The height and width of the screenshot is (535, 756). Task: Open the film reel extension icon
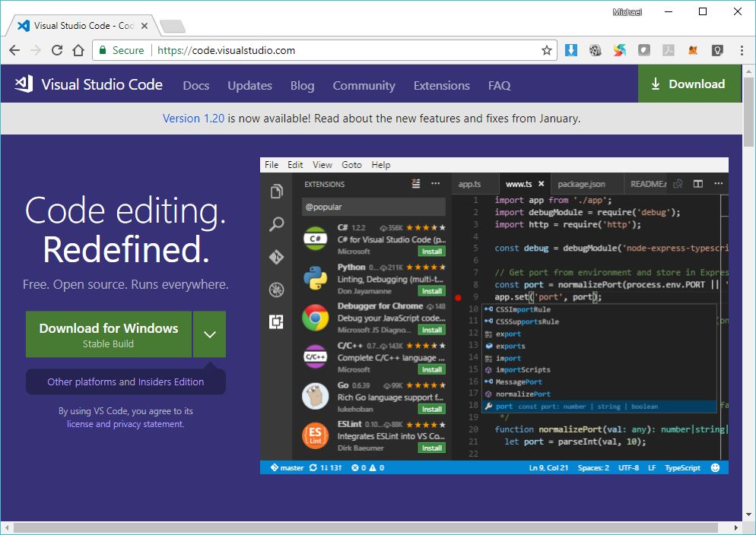596,50
